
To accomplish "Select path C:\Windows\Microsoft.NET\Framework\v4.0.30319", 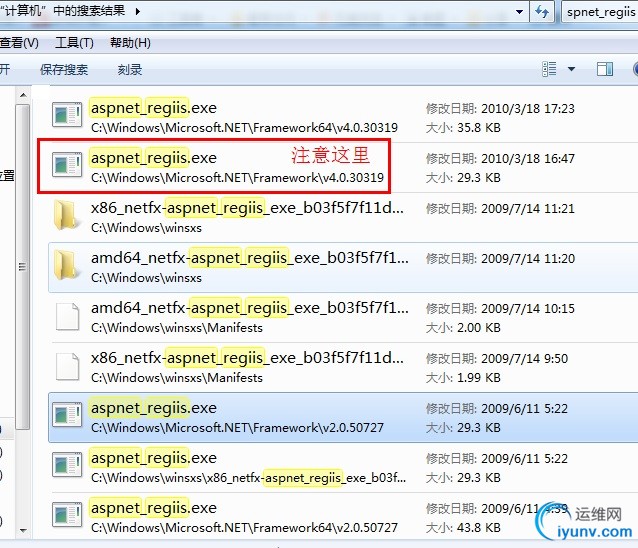I will click(x=237, y=177).
